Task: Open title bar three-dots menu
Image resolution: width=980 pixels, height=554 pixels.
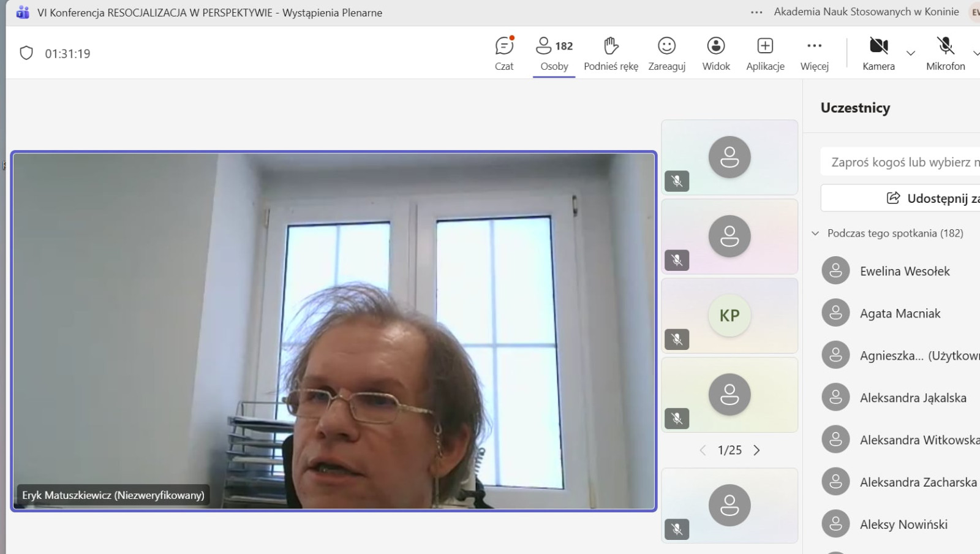Action: coord(756,12)
